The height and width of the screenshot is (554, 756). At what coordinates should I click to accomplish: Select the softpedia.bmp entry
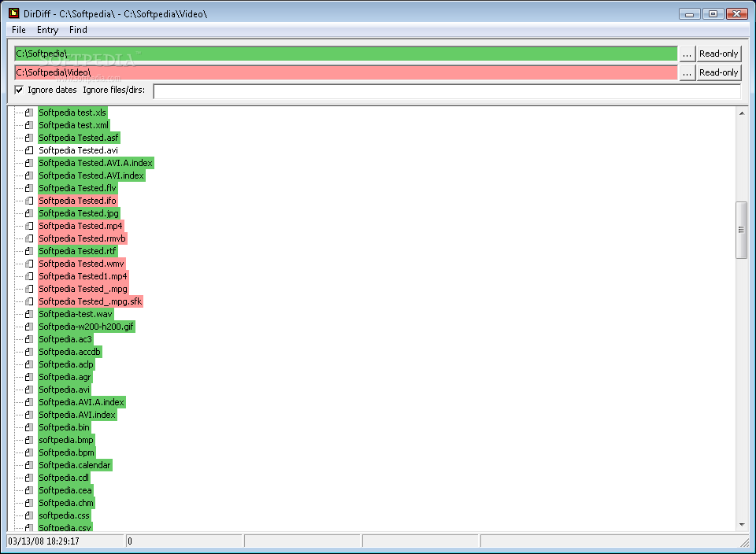[x=66, y=440]
